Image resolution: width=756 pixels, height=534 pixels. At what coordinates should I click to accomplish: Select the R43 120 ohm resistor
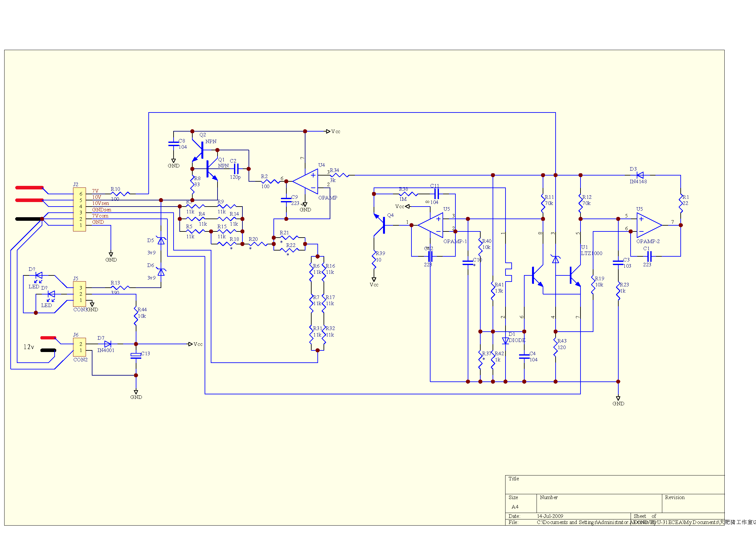(556, 347)
